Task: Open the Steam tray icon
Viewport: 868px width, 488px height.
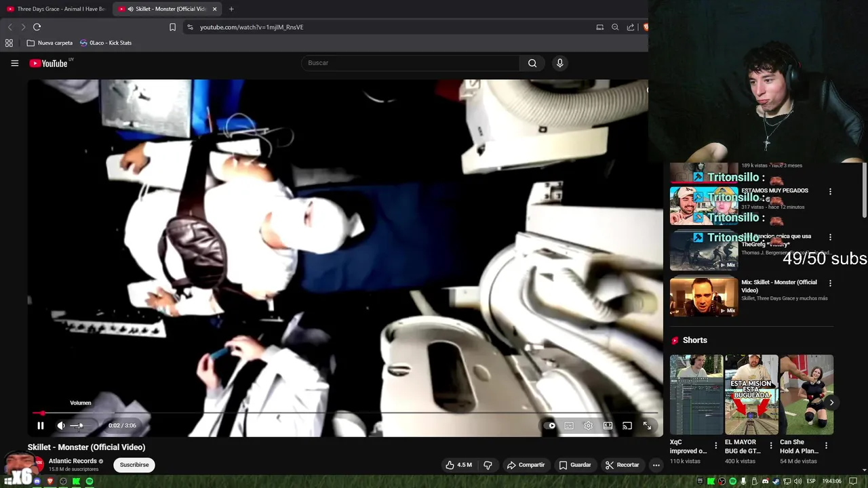Action: (776, 481)
